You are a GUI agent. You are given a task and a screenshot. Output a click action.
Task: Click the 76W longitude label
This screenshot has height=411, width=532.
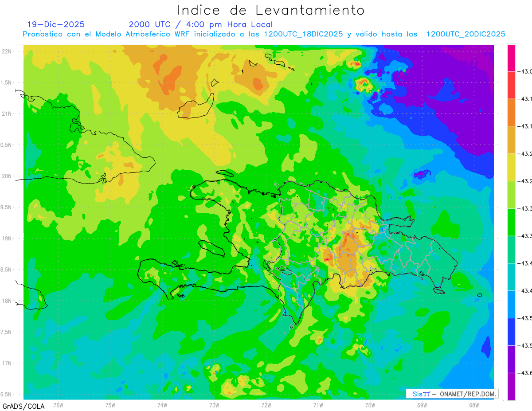tap(58, 405)
